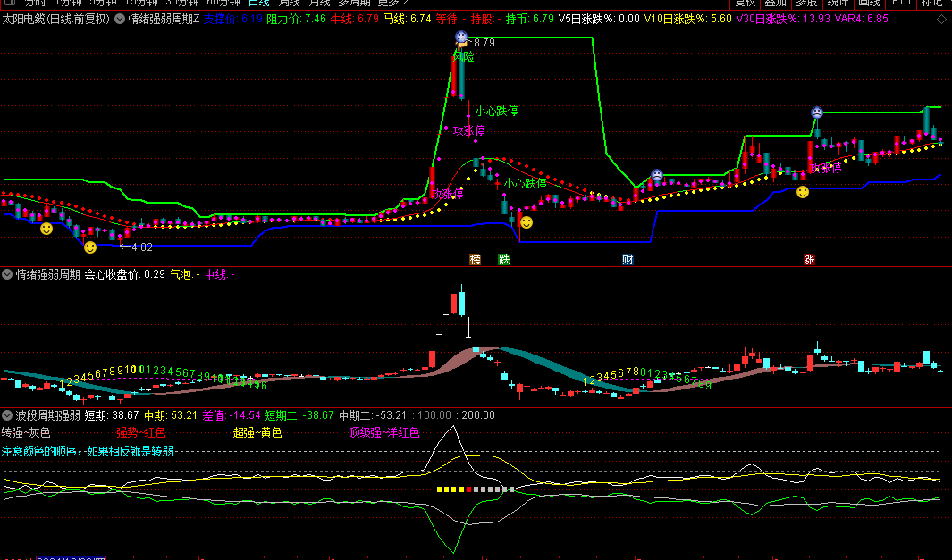952x560 pixels.
Task: Click the 持币: 6.79 value
Action: pos(529,19)
